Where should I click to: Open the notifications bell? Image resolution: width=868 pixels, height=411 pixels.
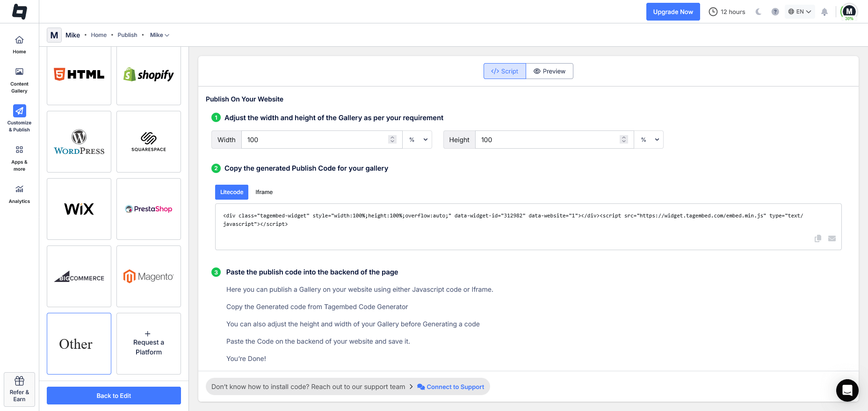[825, 12]
